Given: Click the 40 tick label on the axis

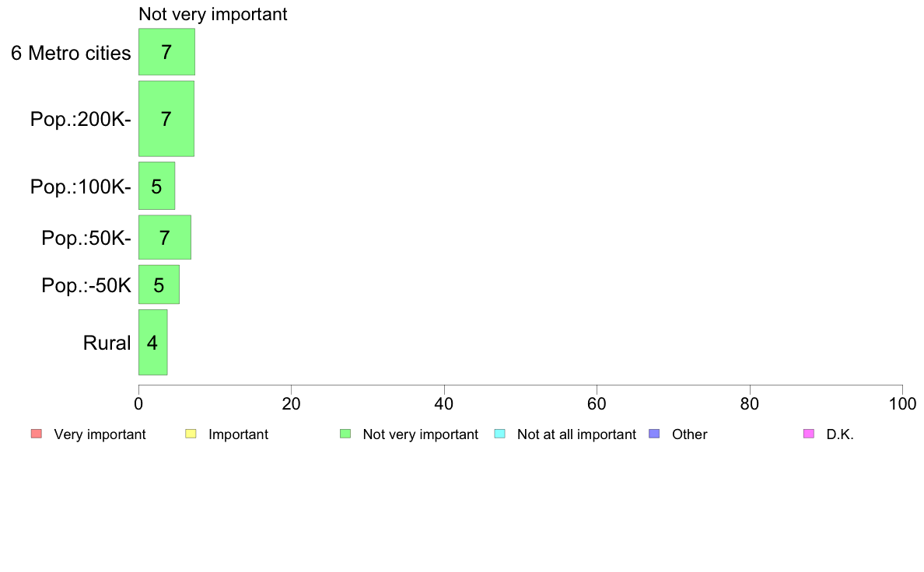Looking at the screenshot, I should pos(444,403).
